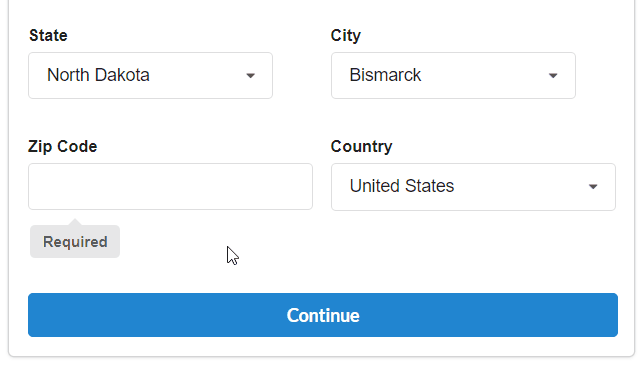The height and width of the screenshot is (388, 640).
Task: Click the caret icon in Country dropdown
Action: [x=593, y=187]
